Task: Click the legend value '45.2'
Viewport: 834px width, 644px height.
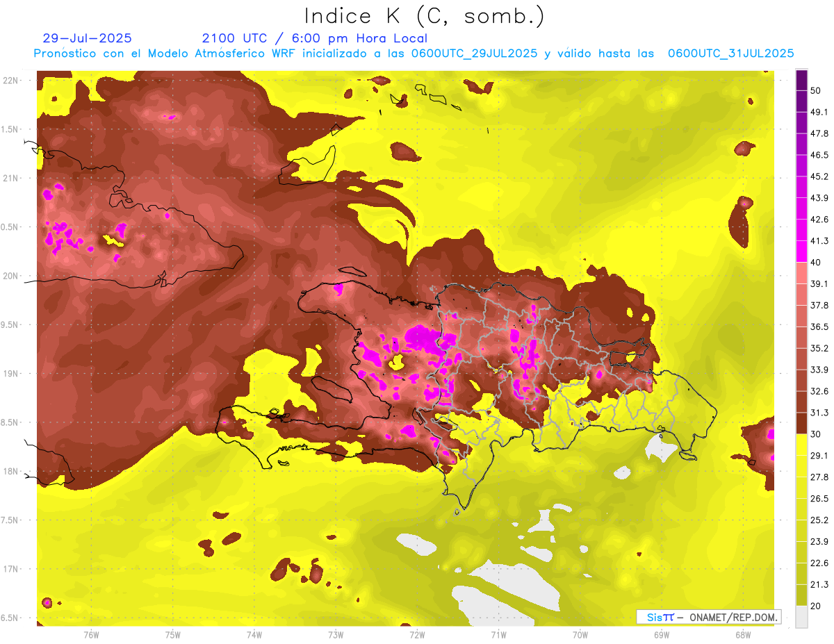Action: (x=819, y=176)
